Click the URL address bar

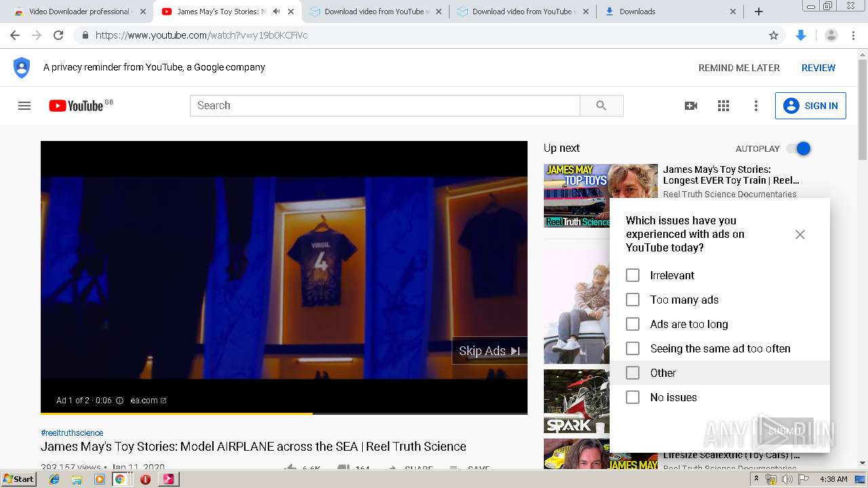427,35
